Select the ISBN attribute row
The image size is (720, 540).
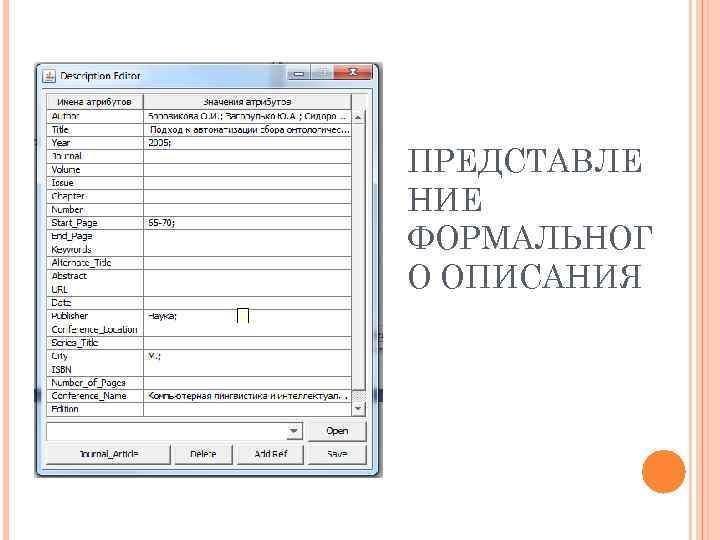(x=199, y=369)
